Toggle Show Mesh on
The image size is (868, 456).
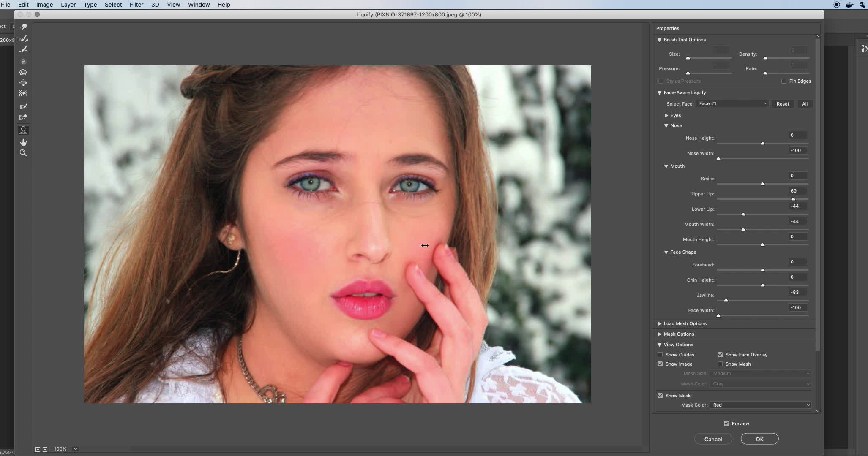click(720, 364)
